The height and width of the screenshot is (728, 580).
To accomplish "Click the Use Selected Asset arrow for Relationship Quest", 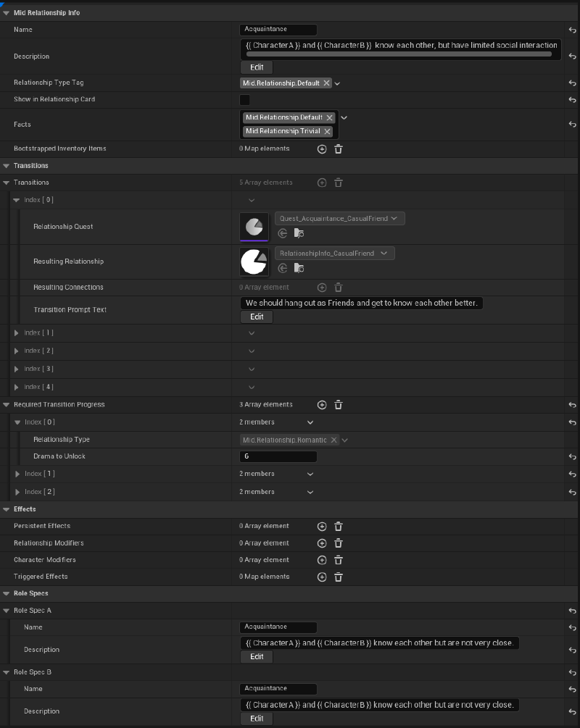I will point(282,233).
